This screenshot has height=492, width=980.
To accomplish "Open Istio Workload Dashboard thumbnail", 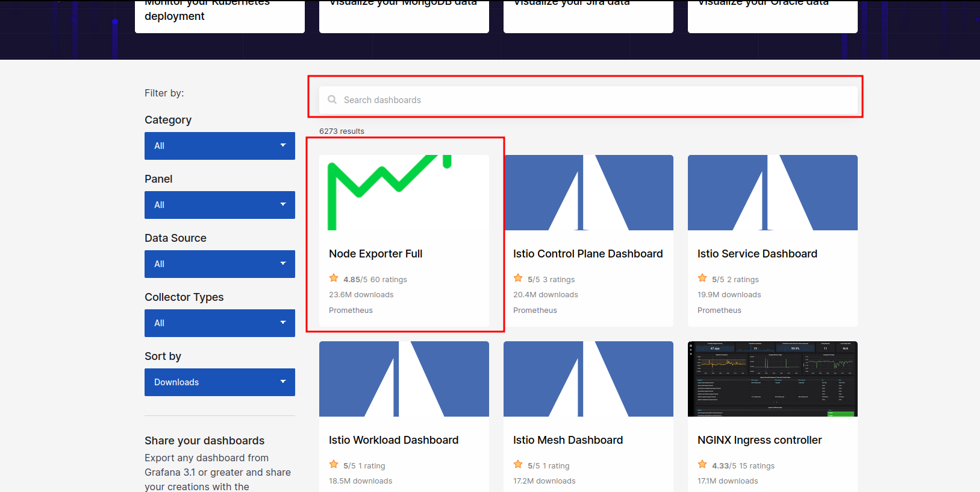I will [404, 379].
